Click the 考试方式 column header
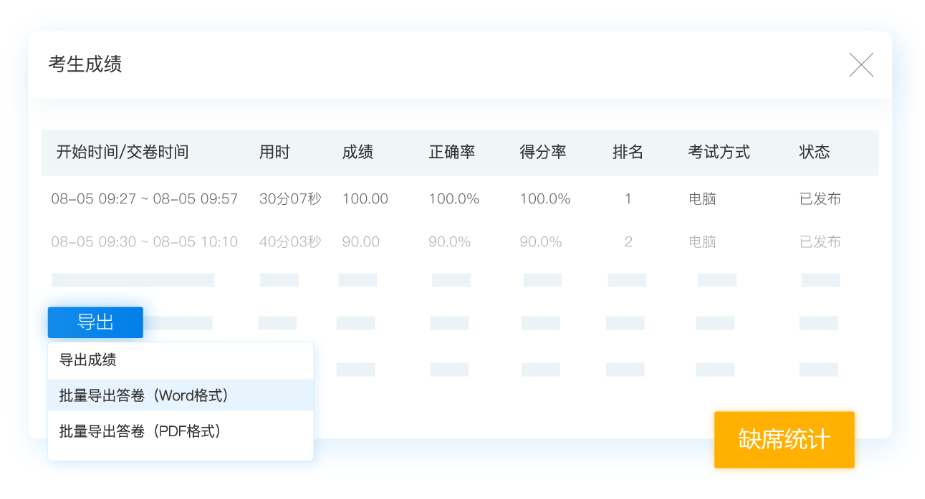925x499 pixels. (x=718, y=152)
